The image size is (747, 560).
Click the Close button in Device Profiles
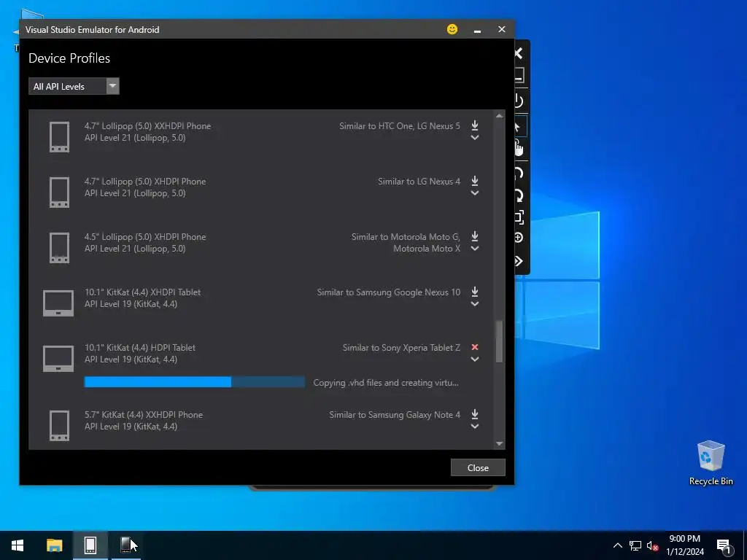coord(478,467)
